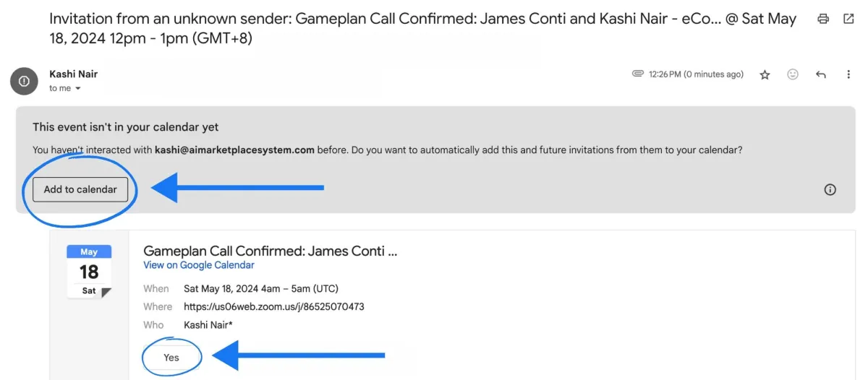Add an emoji reaction to the email
This screenshot has height=380, width=868.
793,74
